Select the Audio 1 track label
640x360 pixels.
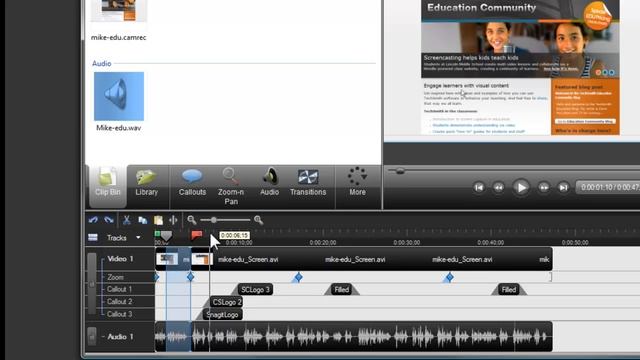[120, 337]
